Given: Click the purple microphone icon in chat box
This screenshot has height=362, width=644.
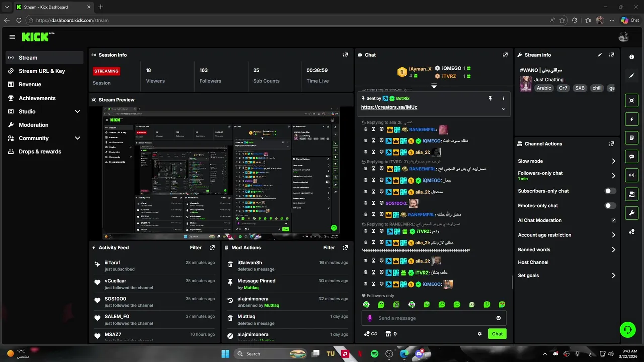Looking at the screenshot, I should point(370,318).
